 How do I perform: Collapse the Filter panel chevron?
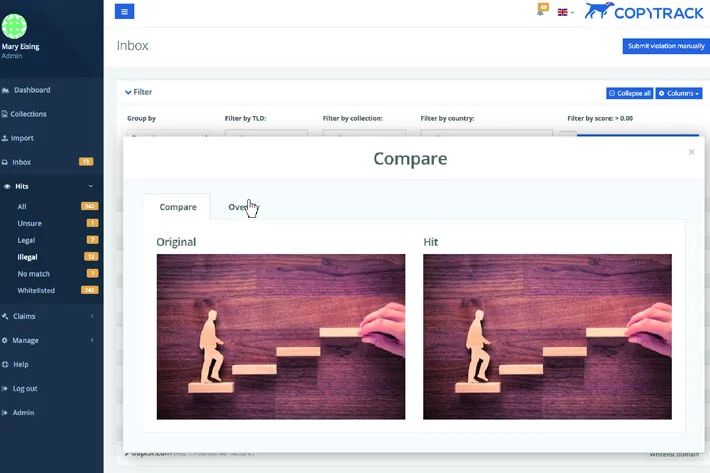(128, 92)
